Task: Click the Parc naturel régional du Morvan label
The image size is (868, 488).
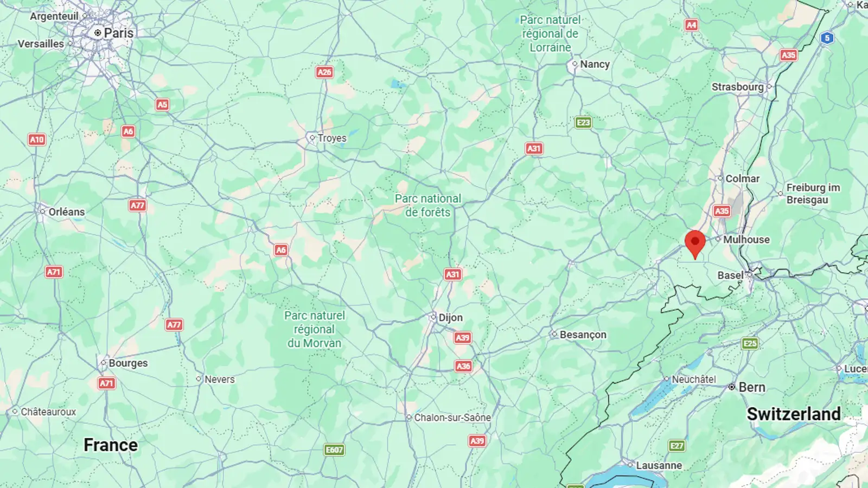Action: [314, 329]
